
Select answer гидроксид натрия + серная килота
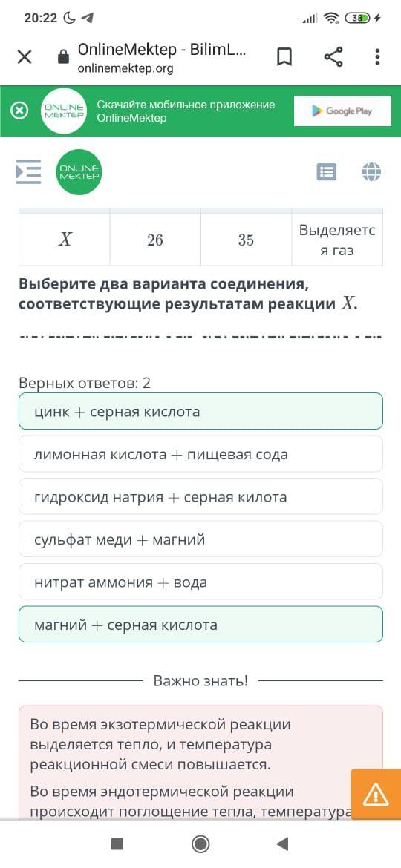coord(200,496)
